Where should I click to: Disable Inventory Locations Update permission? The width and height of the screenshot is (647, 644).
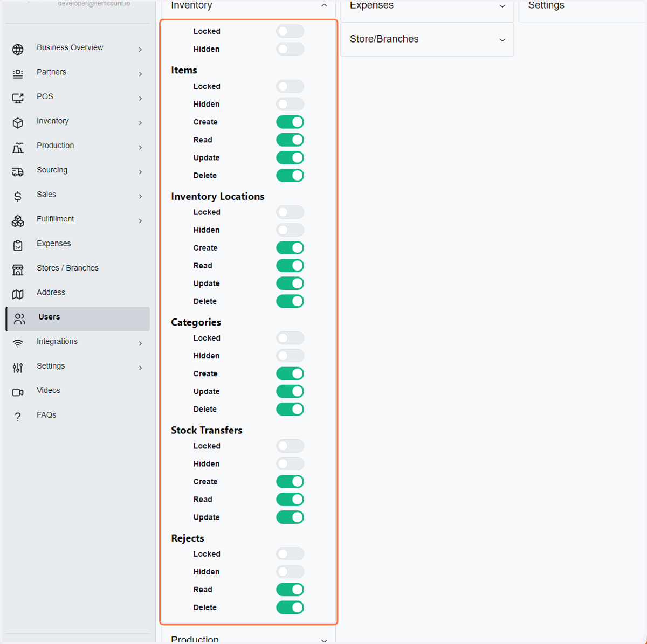290,283
